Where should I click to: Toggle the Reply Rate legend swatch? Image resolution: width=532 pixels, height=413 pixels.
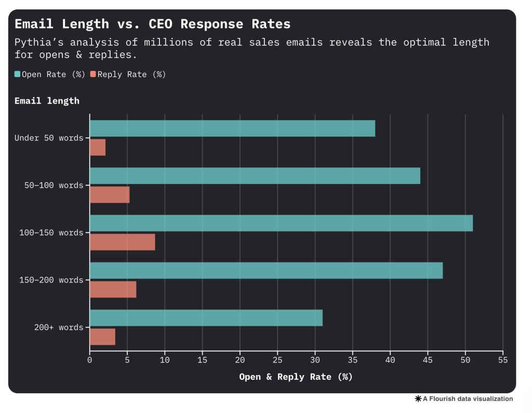pyautogui.click(x=93, y=74)
